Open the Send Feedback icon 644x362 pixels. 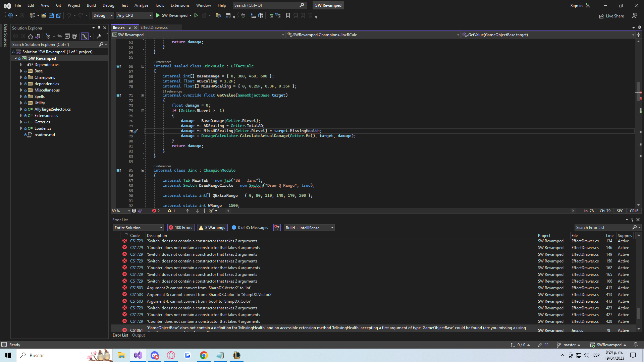(635, 16)
